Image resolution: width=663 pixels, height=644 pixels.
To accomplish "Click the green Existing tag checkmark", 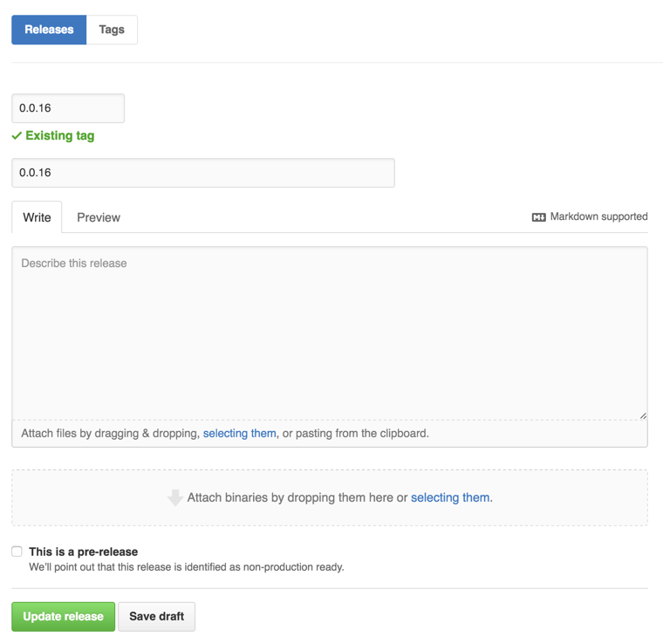I will (17, 136).
